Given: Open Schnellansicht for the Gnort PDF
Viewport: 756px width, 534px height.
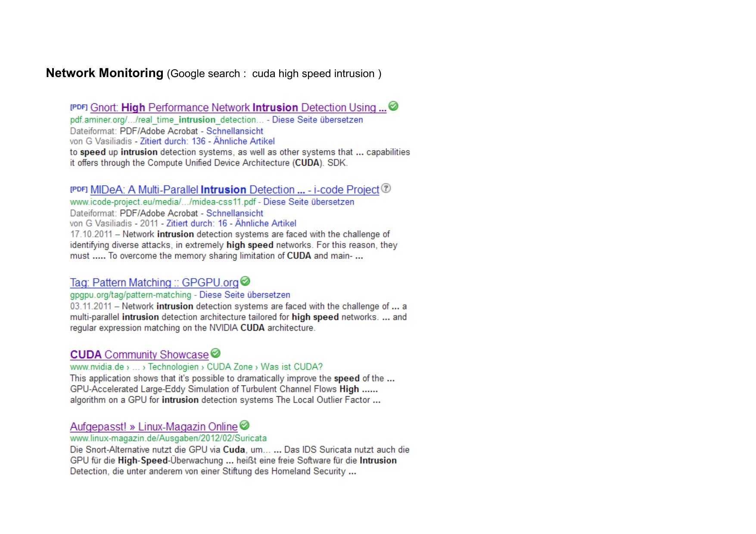Looking at the screenshot, I should tap(234, 131).
